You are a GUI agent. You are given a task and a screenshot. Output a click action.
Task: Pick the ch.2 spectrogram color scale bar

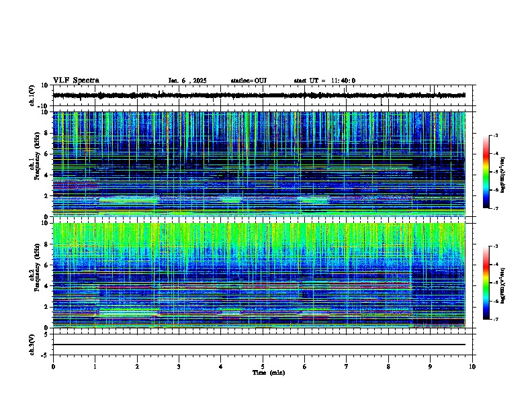pos(486,283)
